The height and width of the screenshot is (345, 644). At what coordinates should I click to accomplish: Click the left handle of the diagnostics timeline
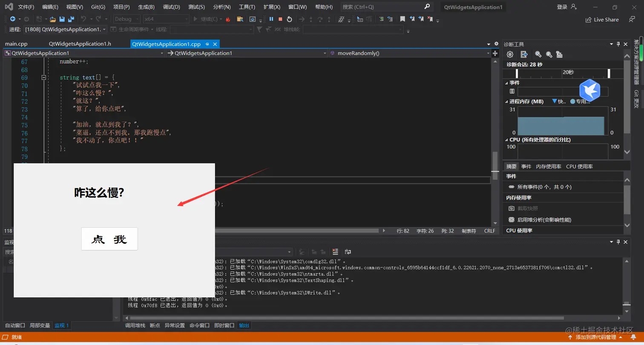click(517, 73)
